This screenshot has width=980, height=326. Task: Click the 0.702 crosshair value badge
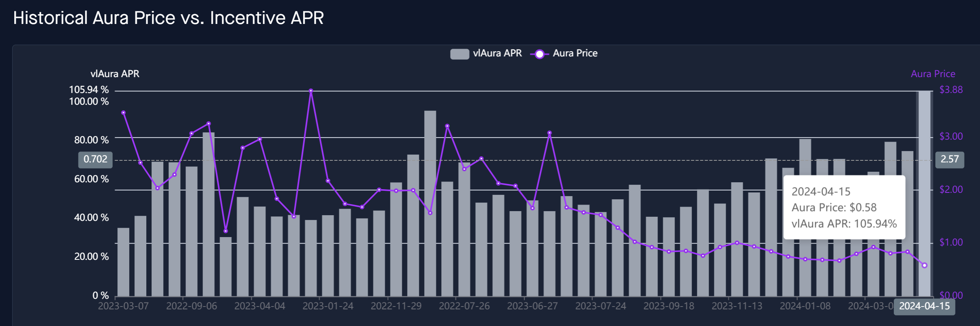coord(95,159)
